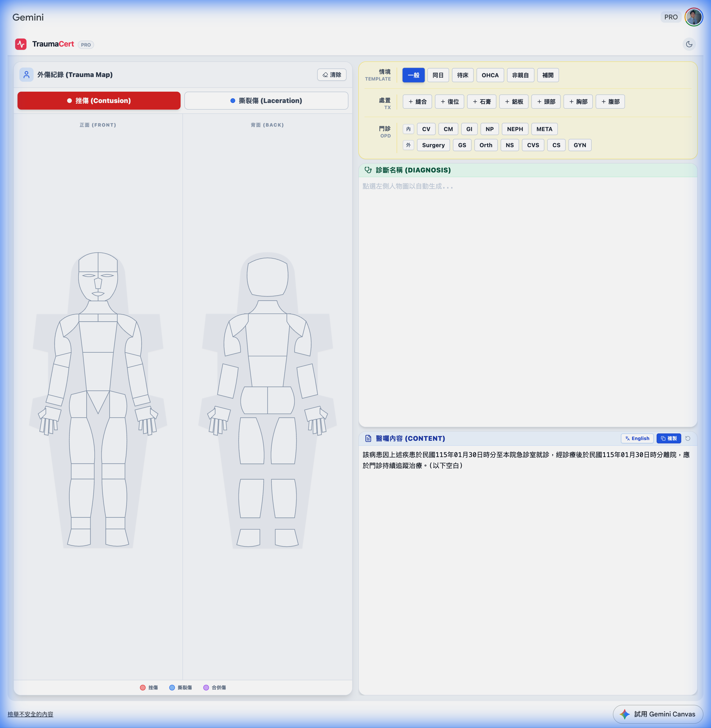The height and width of the screenshot is (728, 711).
Task: Choose the 同日 template
Action: pos(438,75)
